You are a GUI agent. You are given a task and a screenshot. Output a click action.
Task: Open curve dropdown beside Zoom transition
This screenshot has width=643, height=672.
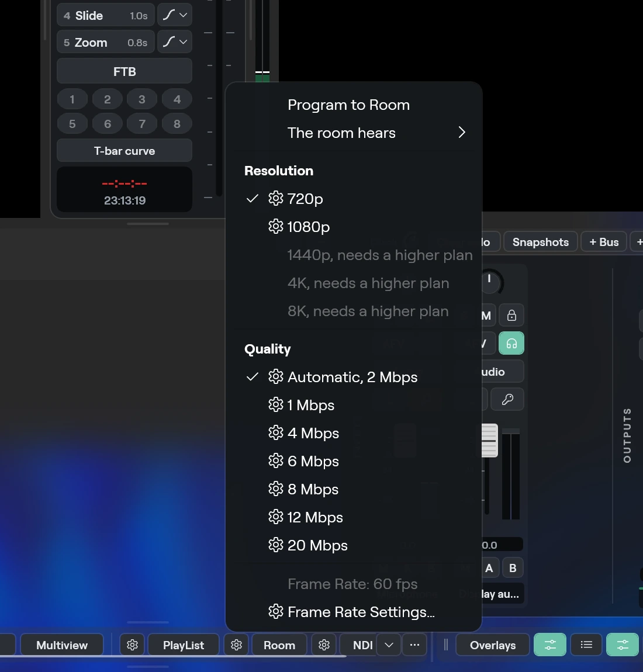[174, 42]
